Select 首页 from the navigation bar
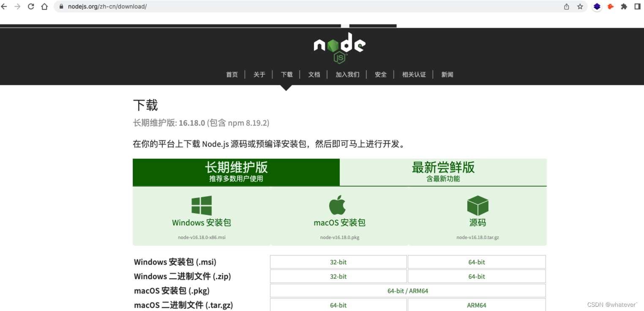The width and height of the screenshot is (644, 311). pyautogui.click(x=232, y=74)
